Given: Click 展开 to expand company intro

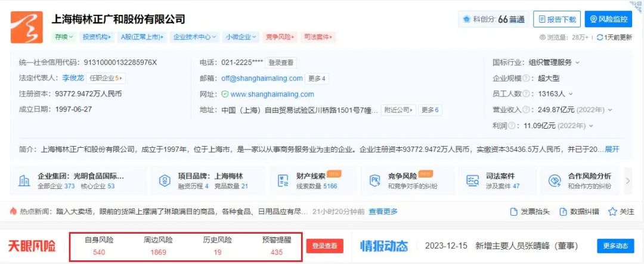Looking at the screenshot, I should click(612, 149).
